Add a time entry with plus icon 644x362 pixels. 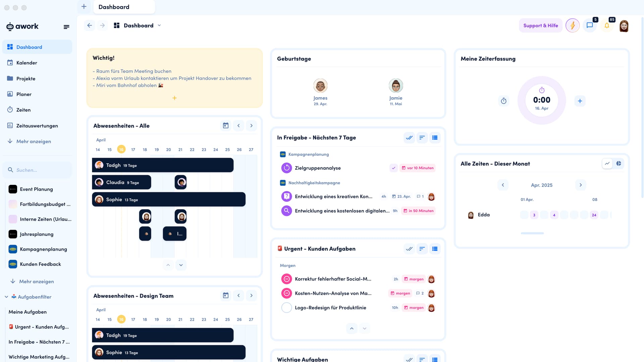pyautogui.click(x=580, y=101)
